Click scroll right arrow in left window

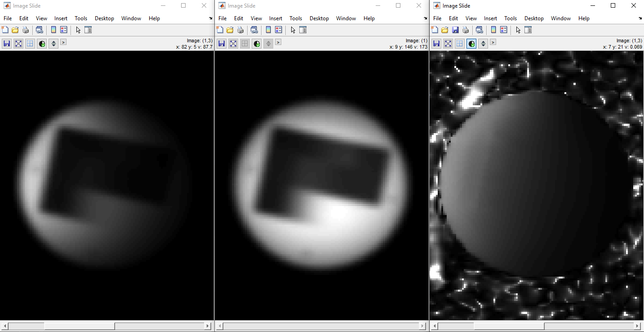[208, 326]
